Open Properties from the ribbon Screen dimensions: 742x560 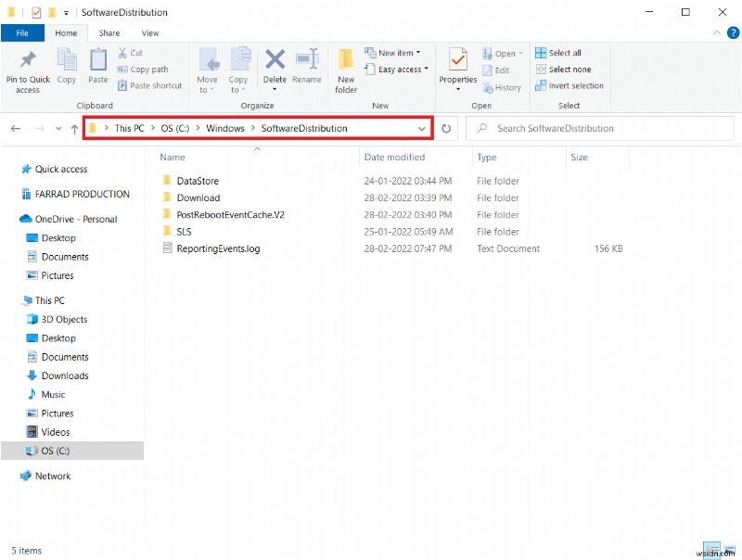(457, 68)
